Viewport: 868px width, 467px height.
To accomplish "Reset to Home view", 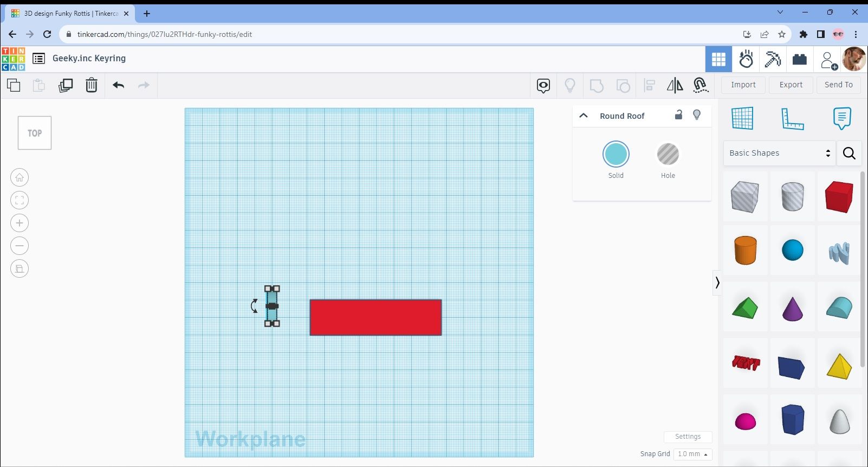I will pos(20,177).
